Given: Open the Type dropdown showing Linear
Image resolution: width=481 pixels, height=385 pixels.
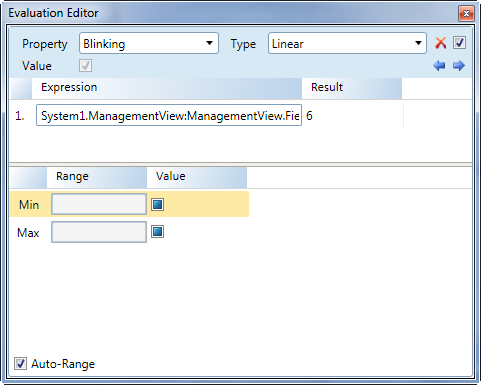Looking at the screenshot, I should pos(347,43).
